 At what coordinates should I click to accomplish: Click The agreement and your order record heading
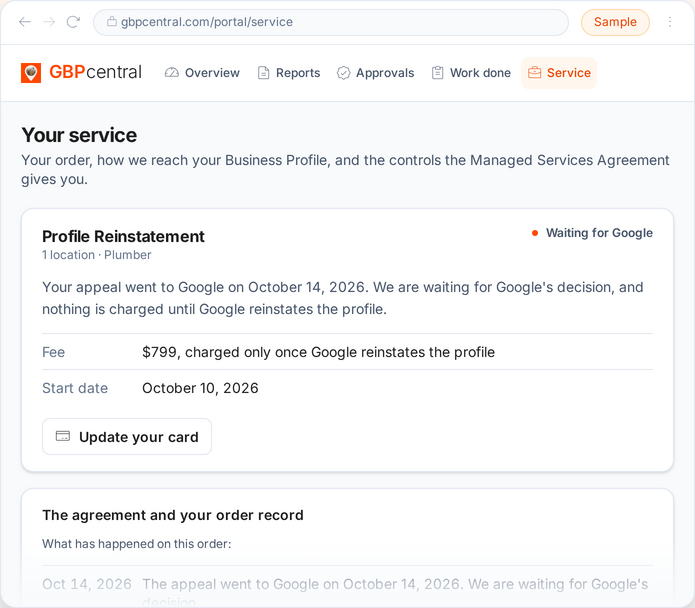[173, 515]
